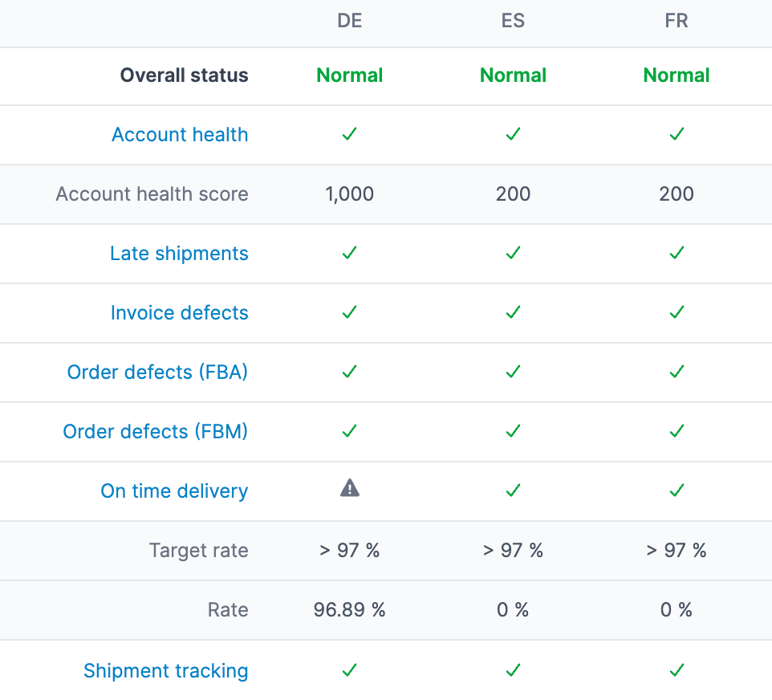This screenshot has width=772, height=700.
Task: Open the Shipment tracking link
Action: [165, 670]
